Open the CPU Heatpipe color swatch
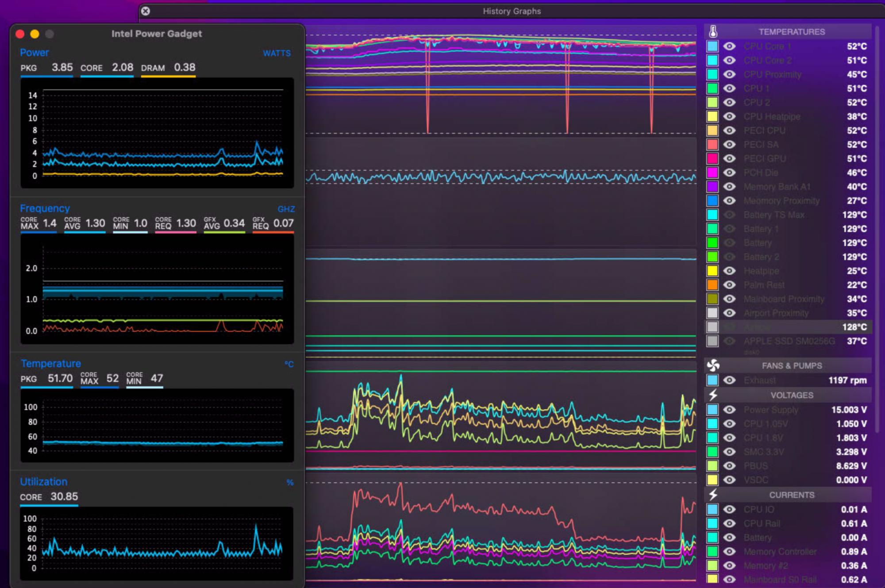 pos(712,116)
